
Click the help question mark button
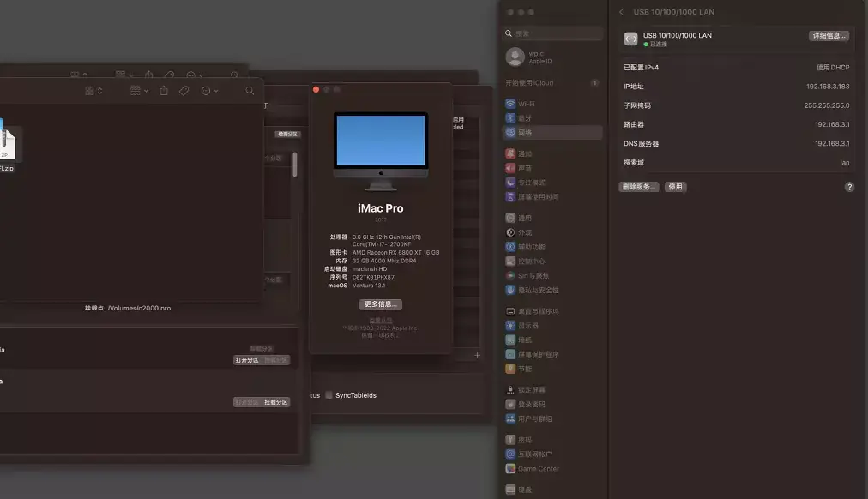(849, 187)
